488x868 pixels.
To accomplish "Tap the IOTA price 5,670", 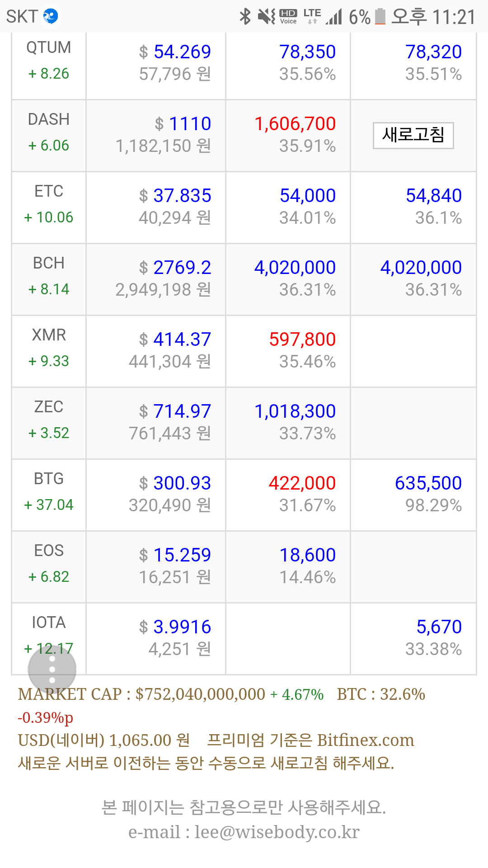I will 439,627.
